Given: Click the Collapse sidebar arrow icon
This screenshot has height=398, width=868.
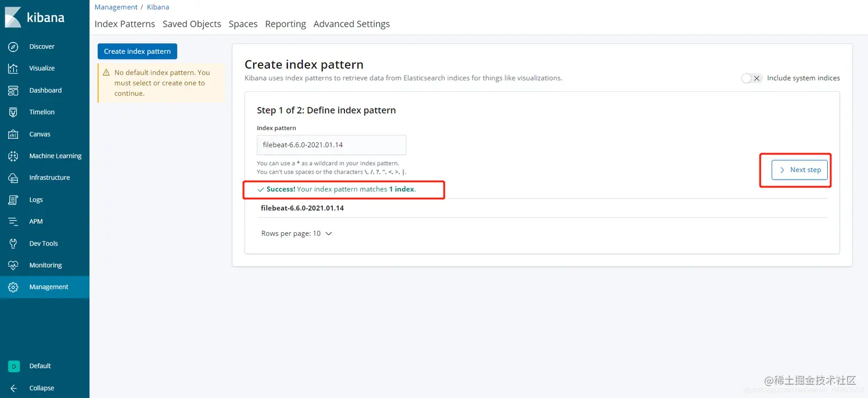Looking at the screenshot, I should [13, 388].
